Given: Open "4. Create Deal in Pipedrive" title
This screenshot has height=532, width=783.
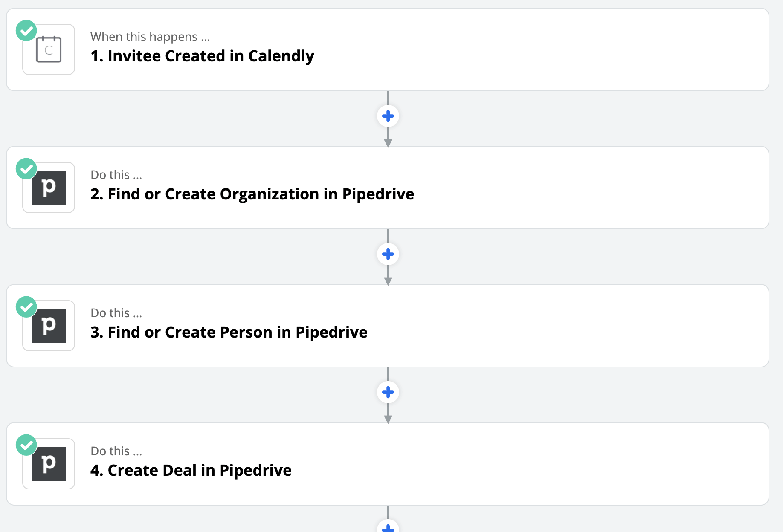Looking at the screenshot, I should coord(191,471).
